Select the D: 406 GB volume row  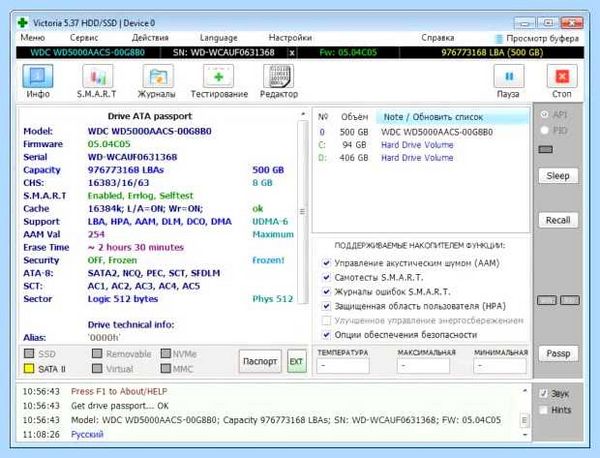pyautogui.click(x=421, y=158)
